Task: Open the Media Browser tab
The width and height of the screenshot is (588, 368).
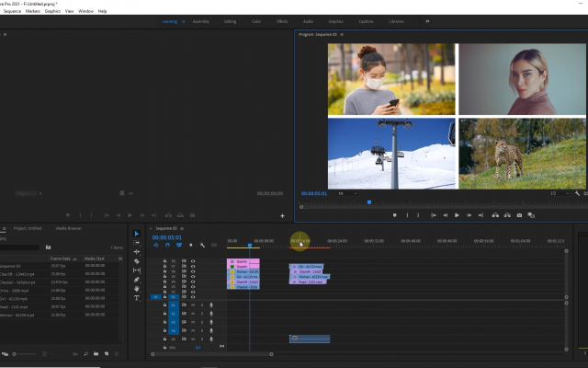Action: coord(69,228)
